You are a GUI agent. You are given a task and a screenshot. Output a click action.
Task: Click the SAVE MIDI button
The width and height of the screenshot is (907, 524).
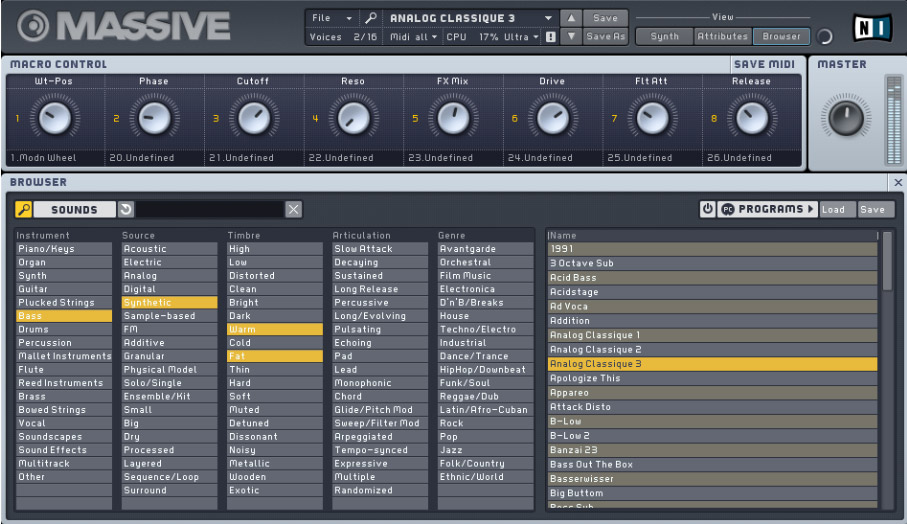point(764,64)
